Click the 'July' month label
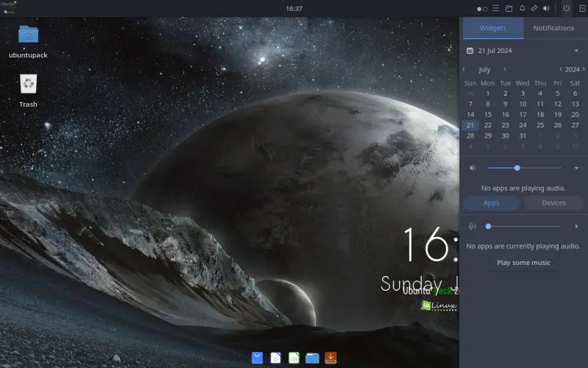Screen dimensions: 588x368 pyautogui.click(x=484, y=69)
